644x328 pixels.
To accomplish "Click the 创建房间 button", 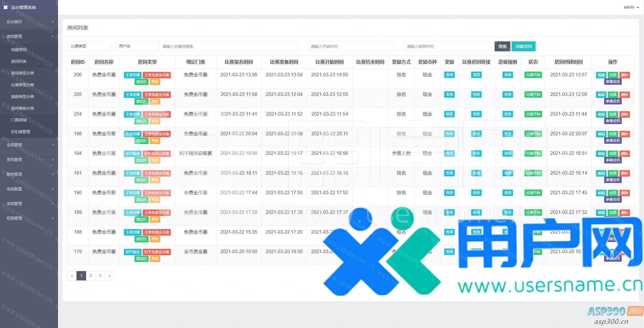I will coord(523,46).
